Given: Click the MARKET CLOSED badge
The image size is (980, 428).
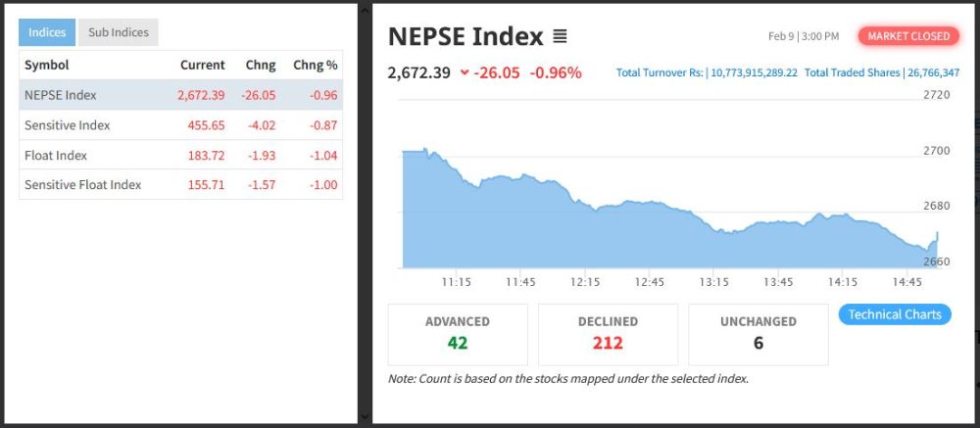Looking at the screenshot, I should pos(908,36).
